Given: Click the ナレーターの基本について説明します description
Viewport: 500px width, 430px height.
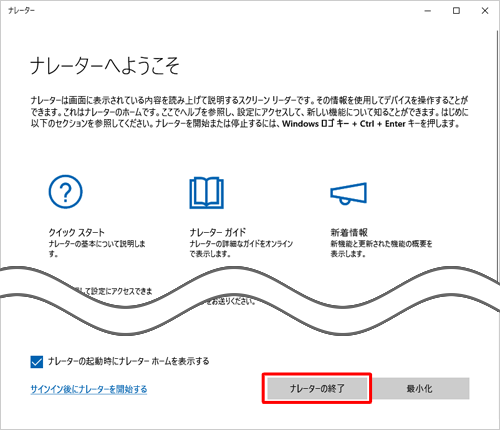Looking at the screenshot, I should (97, 249).
